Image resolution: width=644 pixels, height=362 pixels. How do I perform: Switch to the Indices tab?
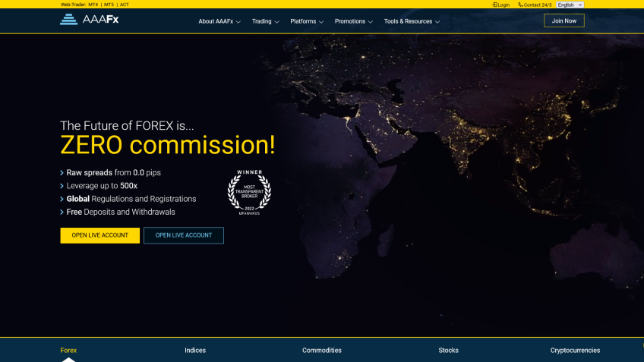pyautogui.click(x=195, y=351)
